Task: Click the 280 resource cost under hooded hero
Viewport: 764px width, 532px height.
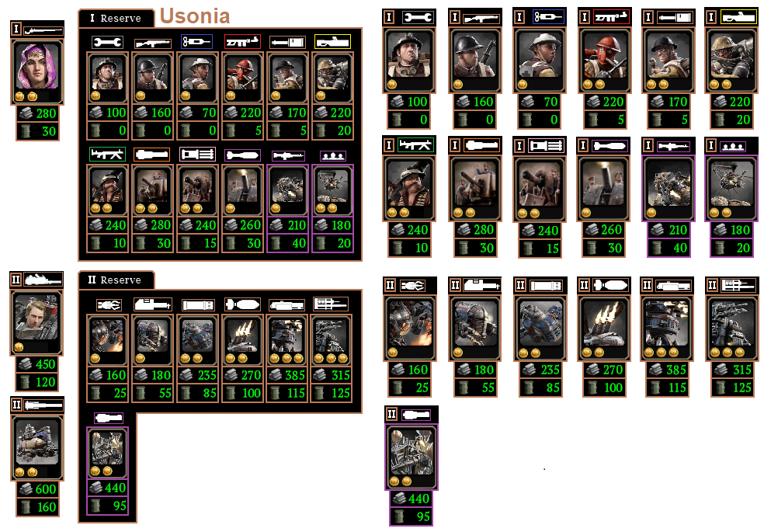Action: coord(37,113)
